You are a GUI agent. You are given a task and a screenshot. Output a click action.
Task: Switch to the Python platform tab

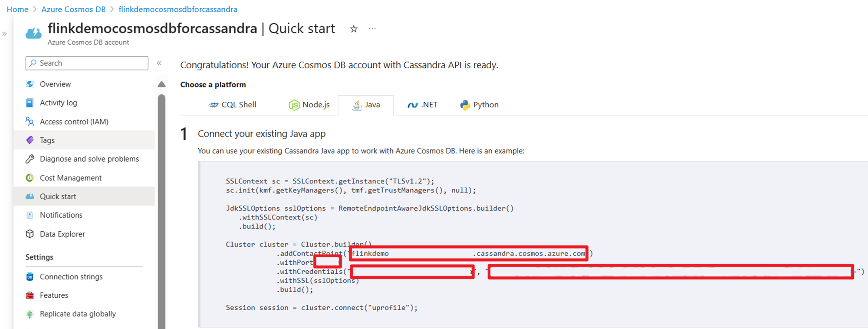[x=479, y=105]
